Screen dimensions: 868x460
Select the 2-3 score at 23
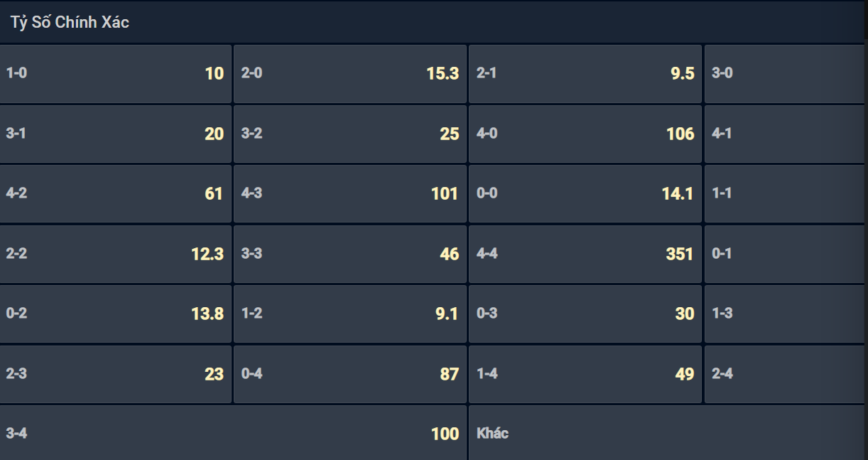[x=116, y=374]
